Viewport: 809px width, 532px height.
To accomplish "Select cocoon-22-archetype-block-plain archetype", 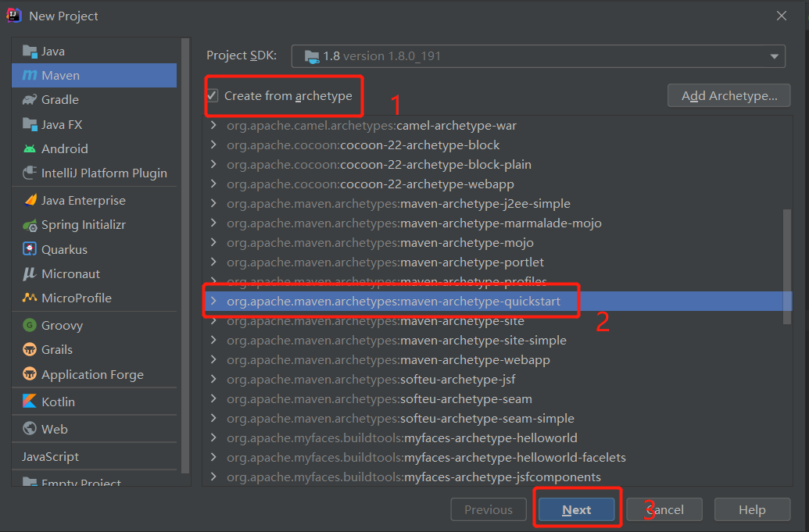I will pyautogui.click(x=378, y=165).
